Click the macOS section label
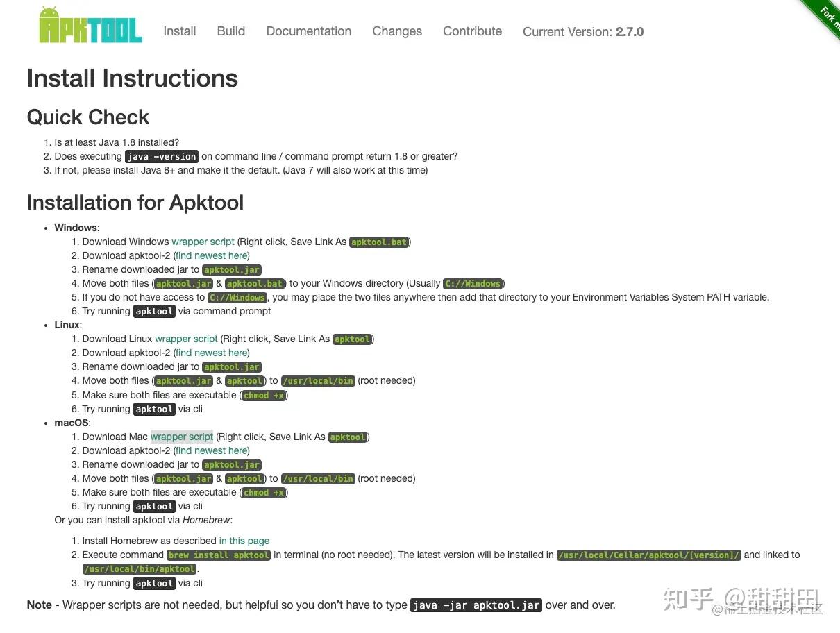The width and height of the screenshot is (840, 633). tap(72, 423)
